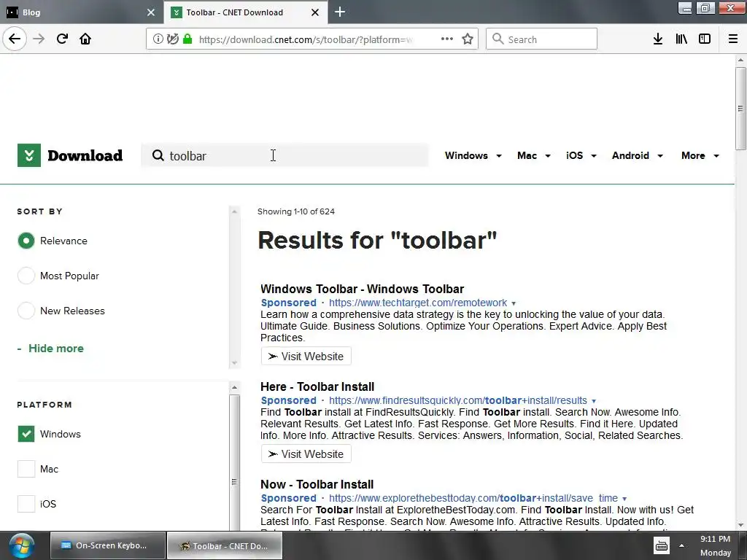This screenshot has width=747, height=560.
Task: Open the techtarget.com/remotework link
Action: tap(418, 303)
